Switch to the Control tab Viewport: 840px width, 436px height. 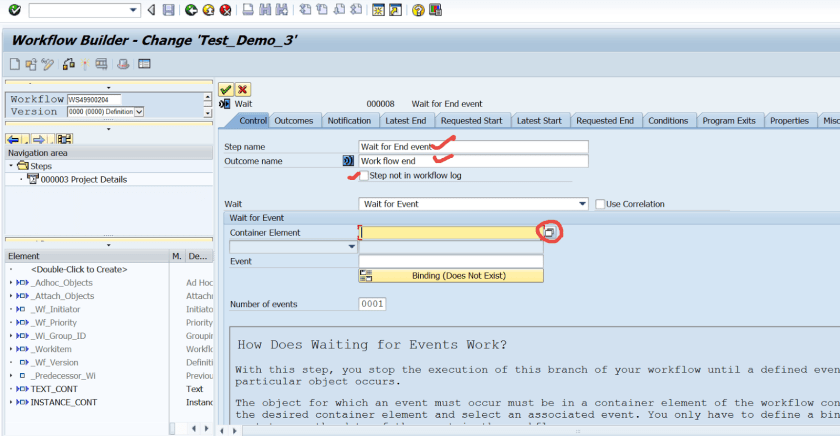pos(253,121)
